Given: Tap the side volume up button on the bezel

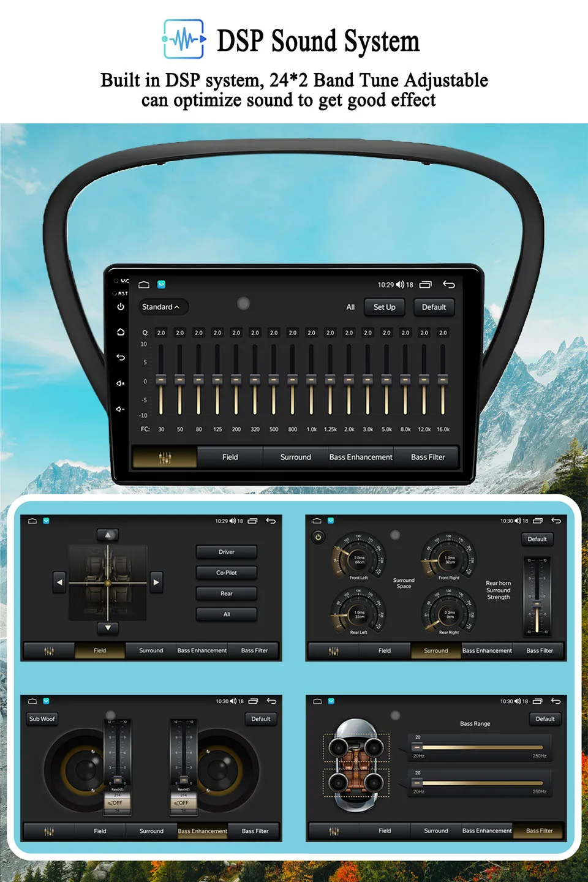Looking at the screenshot, I should (x=121, y=383).
